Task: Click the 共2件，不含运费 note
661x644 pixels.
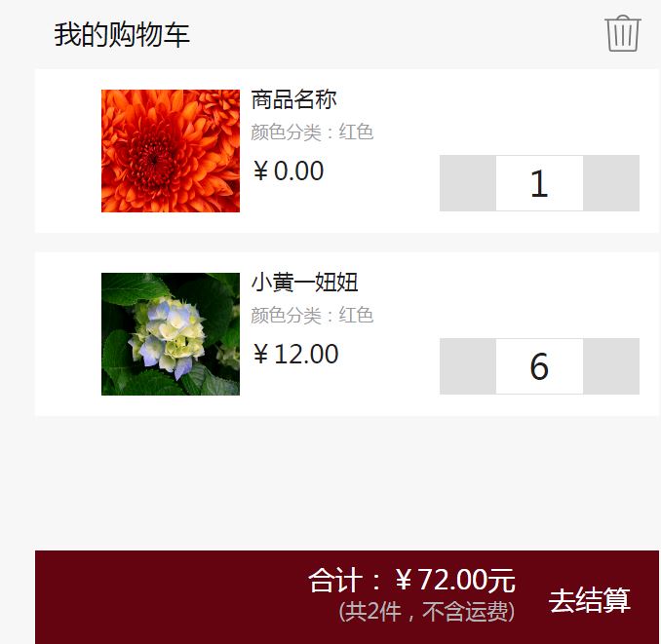Action: [427, 612]
